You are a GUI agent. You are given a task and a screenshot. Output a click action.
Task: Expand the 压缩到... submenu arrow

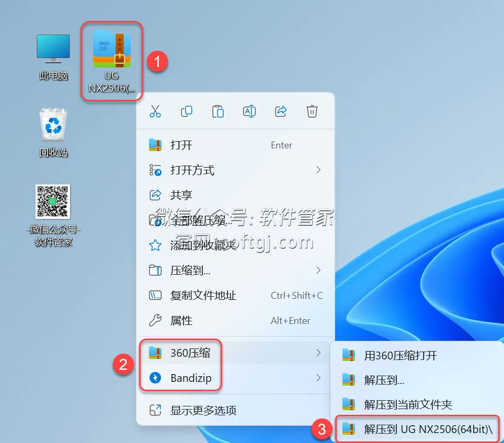coord(318,270)
